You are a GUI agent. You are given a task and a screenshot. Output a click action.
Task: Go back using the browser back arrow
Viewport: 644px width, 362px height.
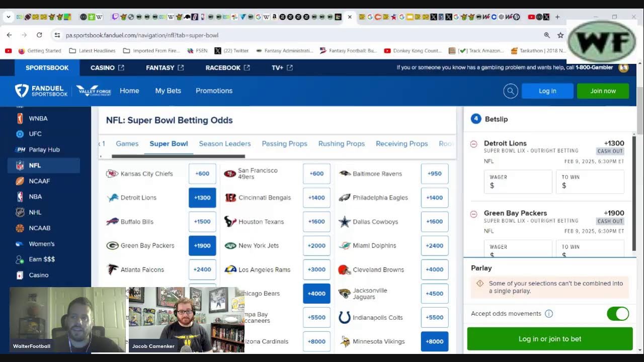click(x=9, y=35)
